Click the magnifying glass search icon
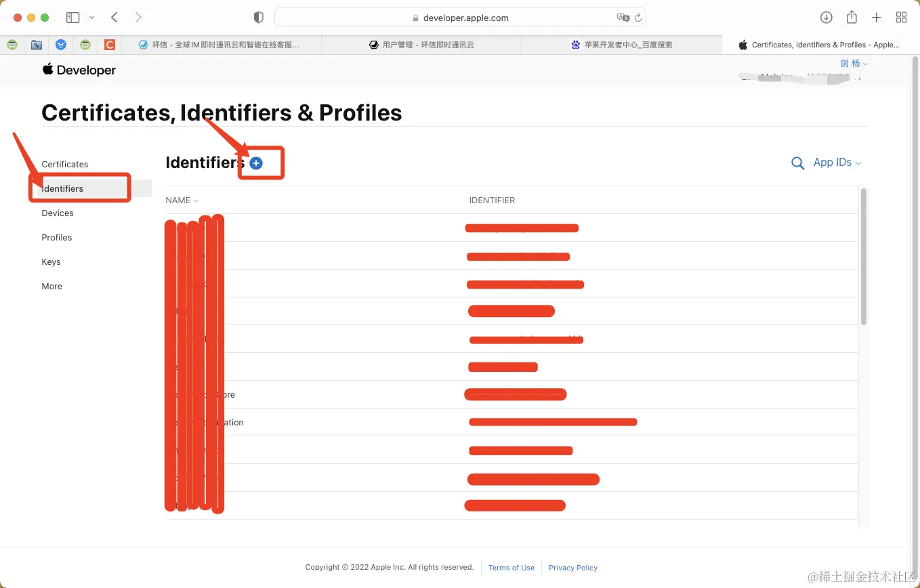Screen dimensions: 920x588 point(798,163)
